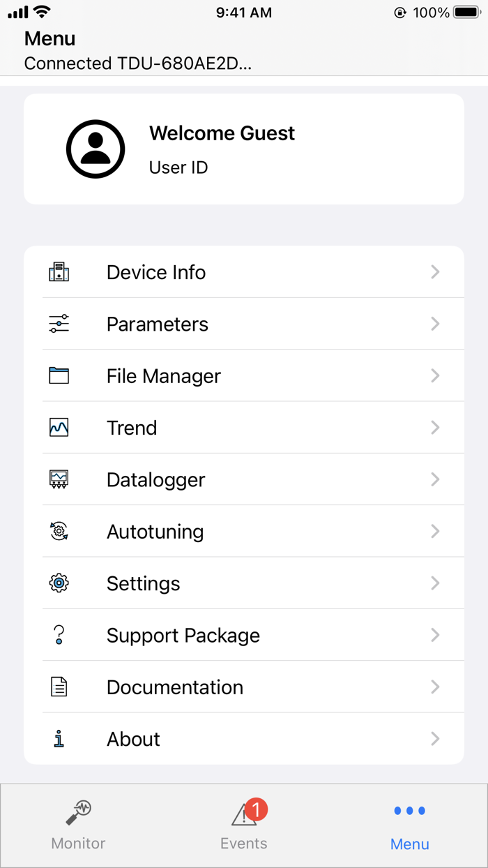Expand the Device Info row chevron
Image resolution: width=488 pixels, height=868 pixels.
pos(435,271)
